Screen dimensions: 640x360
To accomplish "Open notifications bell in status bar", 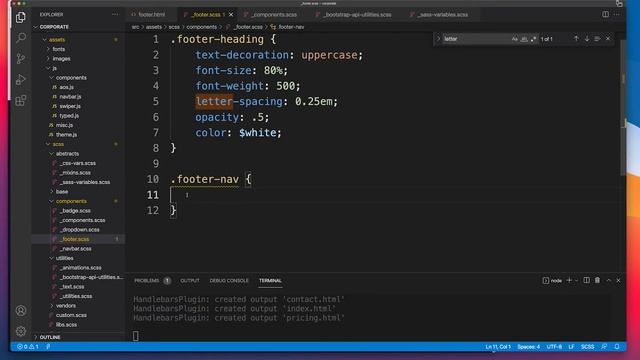I will pyautogui.click(x=617, y=347).
